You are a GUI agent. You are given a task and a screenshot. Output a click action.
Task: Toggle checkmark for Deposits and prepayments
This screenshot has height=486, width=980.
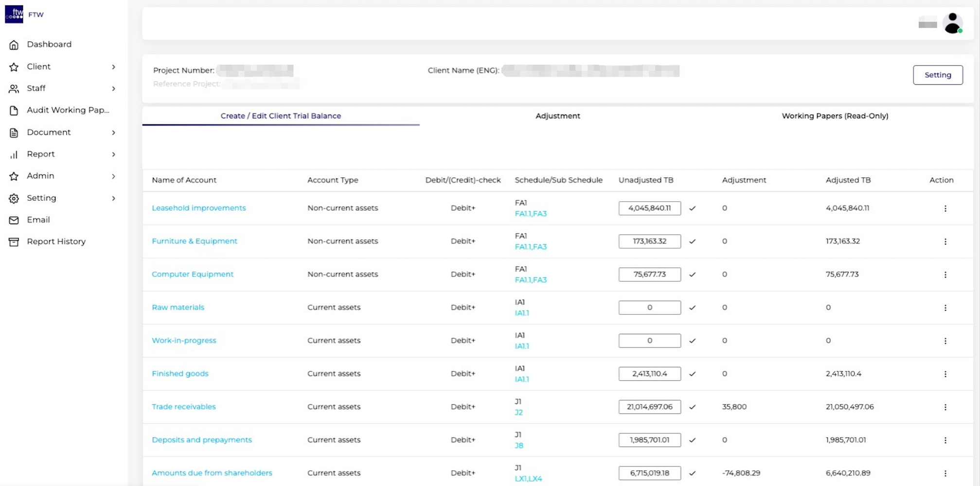pyautogui.click(x=692, y=440)
